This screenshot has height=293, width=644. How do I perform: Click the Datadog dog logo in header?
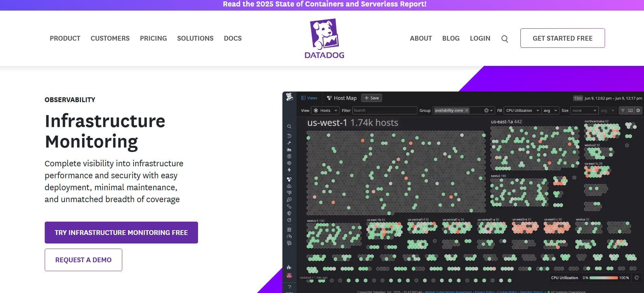pos(324,38)
